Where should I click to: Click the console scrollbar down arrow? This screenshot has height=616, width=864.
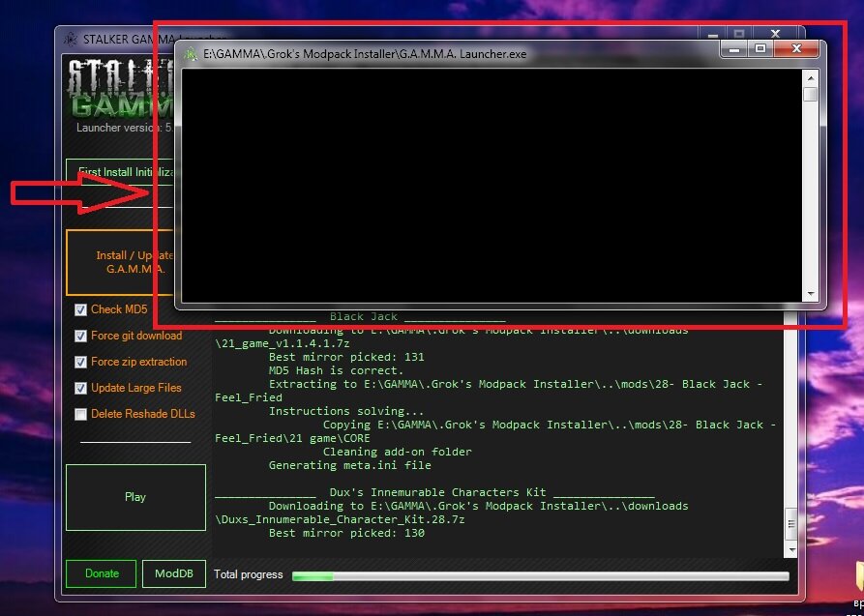(x=810, y=293)
